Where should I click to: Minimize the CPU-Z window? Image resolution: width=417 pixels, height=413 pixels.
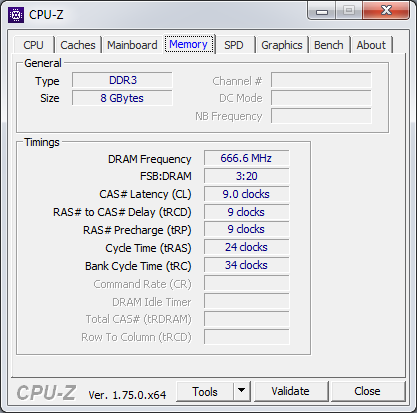[322, 11]
